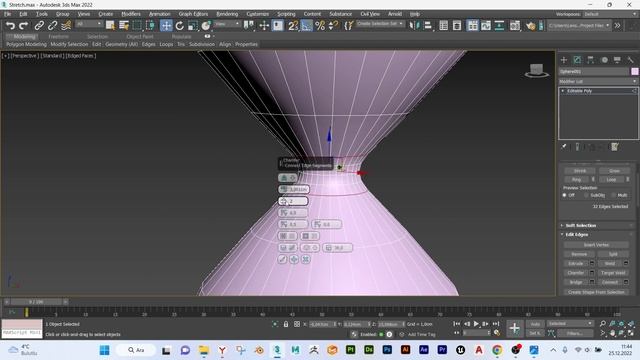This screenshot has height=360, width=640.
Task: Click the Use Pivot Point Center icon
Action: (x=249, y=26)
